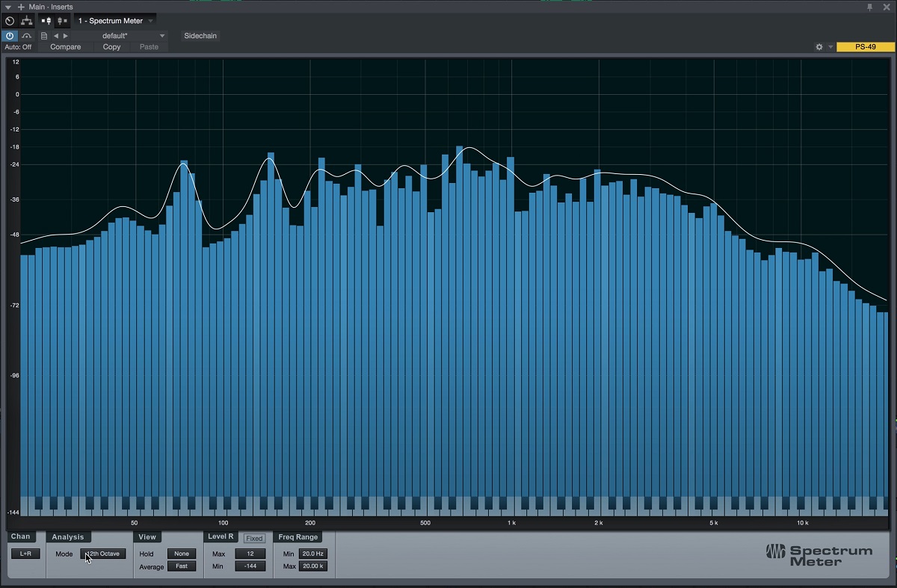Go to previous preset with left arrow

coord(56,36)
